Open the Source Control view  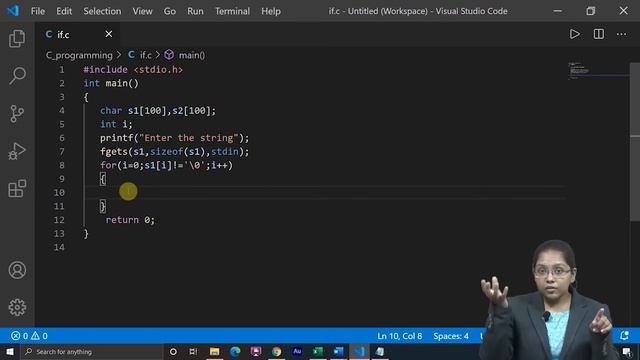point(17,113)
